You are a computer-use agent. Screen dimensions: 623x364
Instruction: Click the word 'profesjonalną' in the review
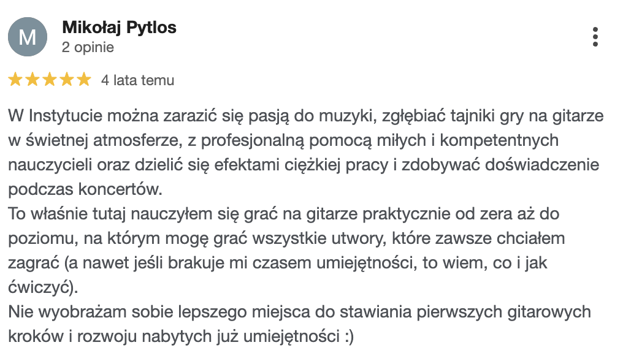pos(267,140)
